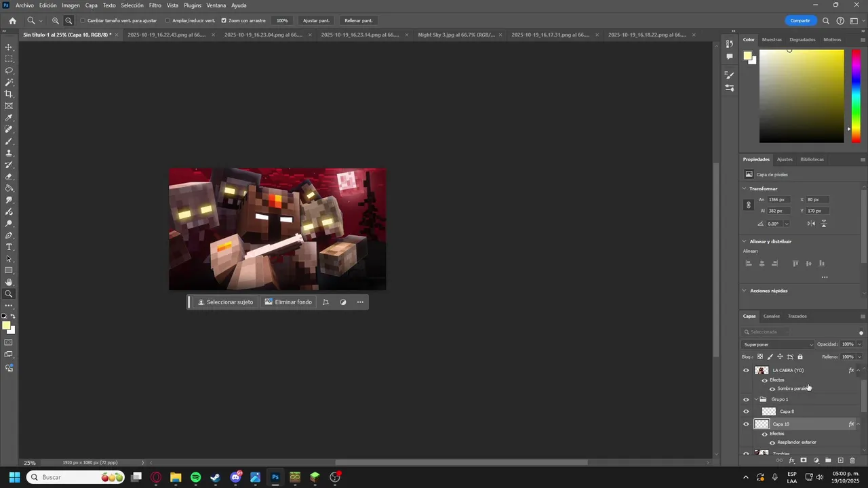Open the Superponer blend mode dropdown

point(778,344)
